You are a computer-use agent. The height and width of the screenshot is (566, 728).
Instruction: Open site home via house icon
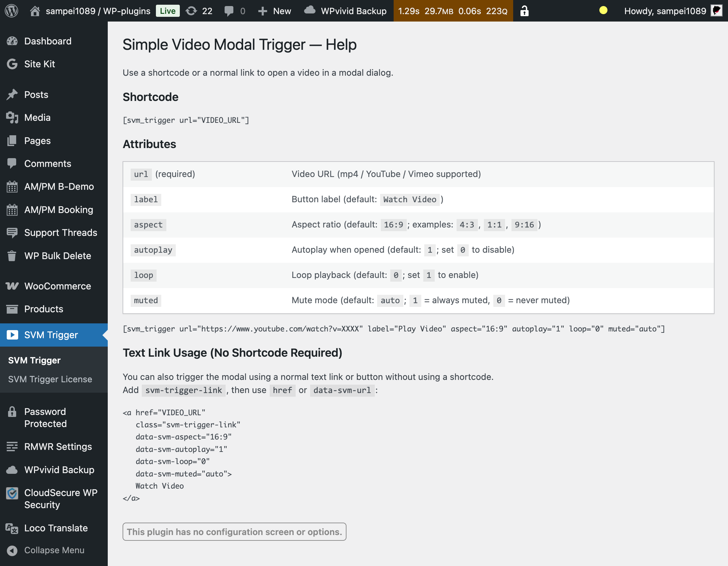[x=35, y=11]
